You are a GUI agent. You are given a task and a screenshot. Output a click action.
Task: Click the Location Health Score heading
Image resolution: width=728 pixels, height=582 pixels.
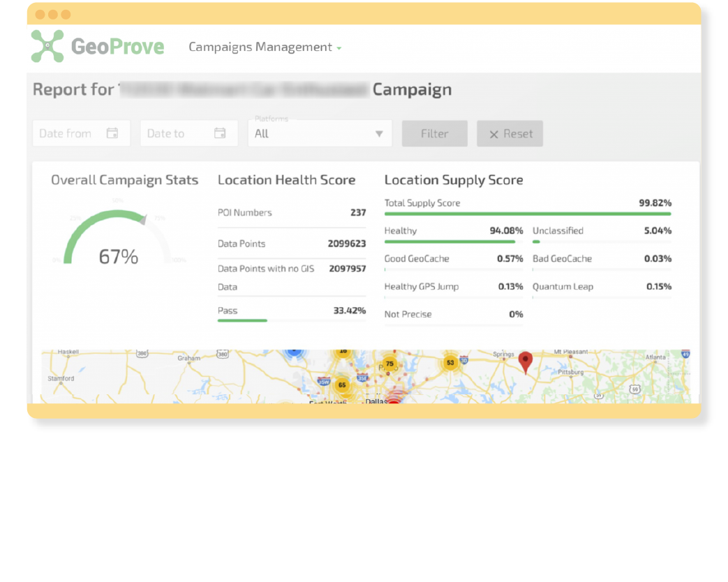pyautogui.click(x=286, y=179)
